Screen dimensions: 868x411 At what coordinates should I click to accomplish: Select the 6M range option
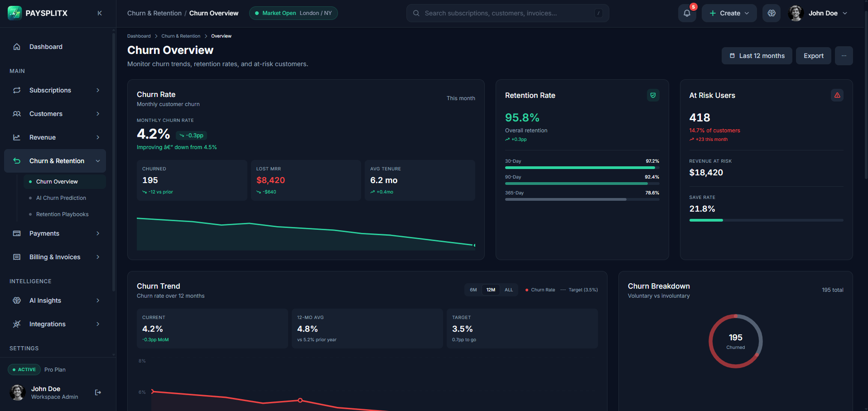coord(473,290)
